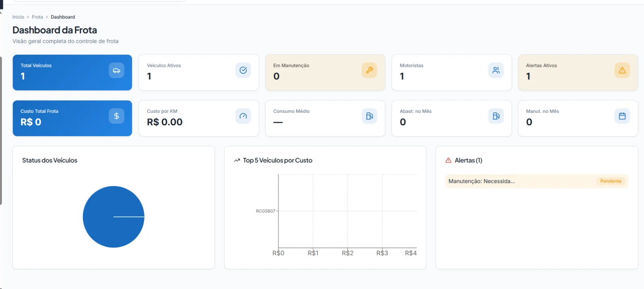Click the Em Manutenção label
644x289 pixels.
pyautogui.click(x=291, y=65)
